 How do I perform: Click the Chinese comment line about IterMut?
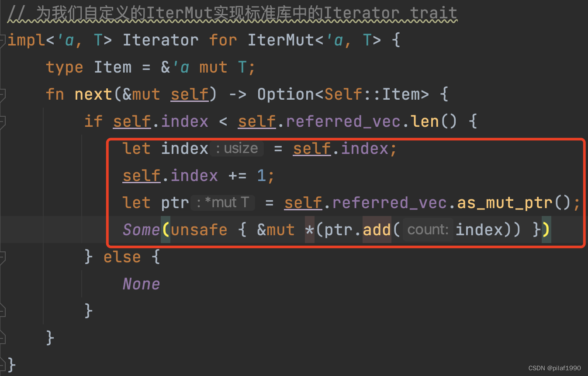pos(232,14)
